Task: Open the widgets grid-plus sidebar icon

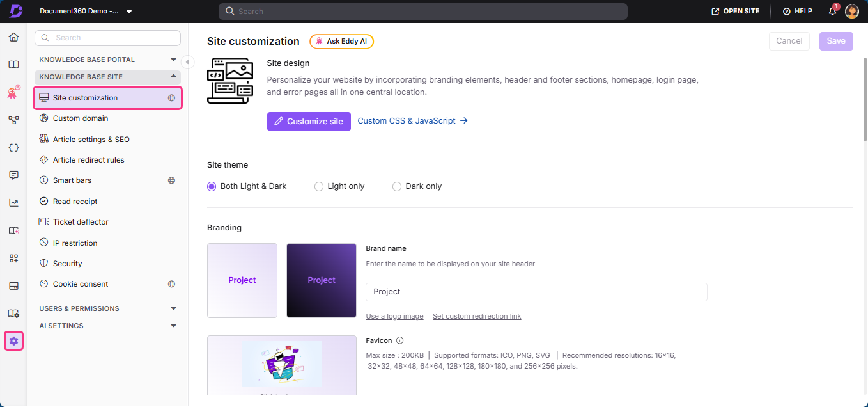Action: tap(13, 259)
